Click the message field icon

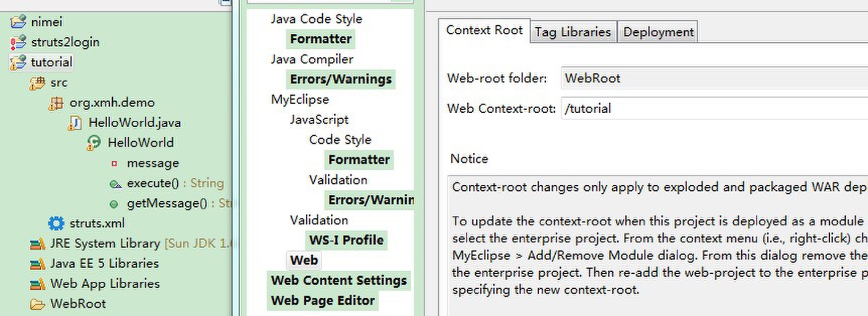(114, 163)
